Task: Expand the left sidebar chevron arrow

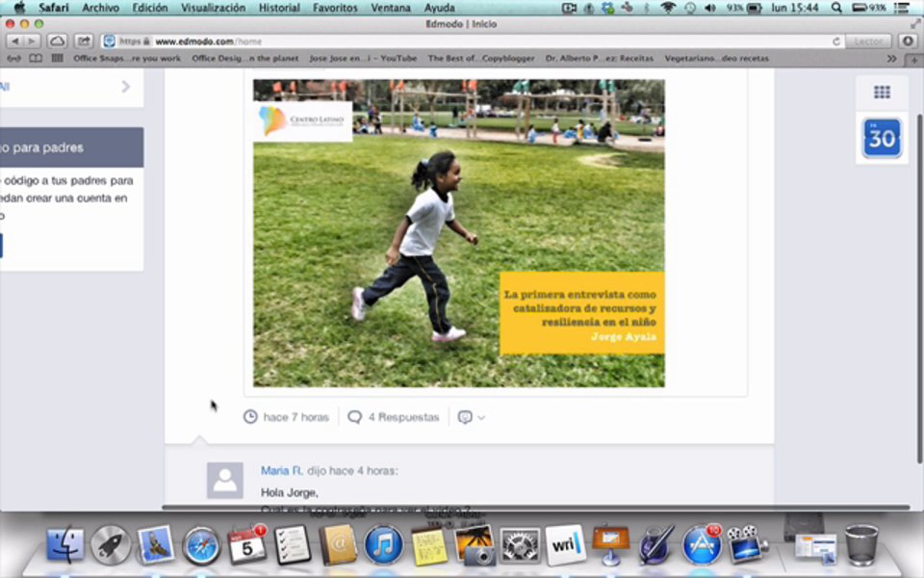Action: point(126,87)
